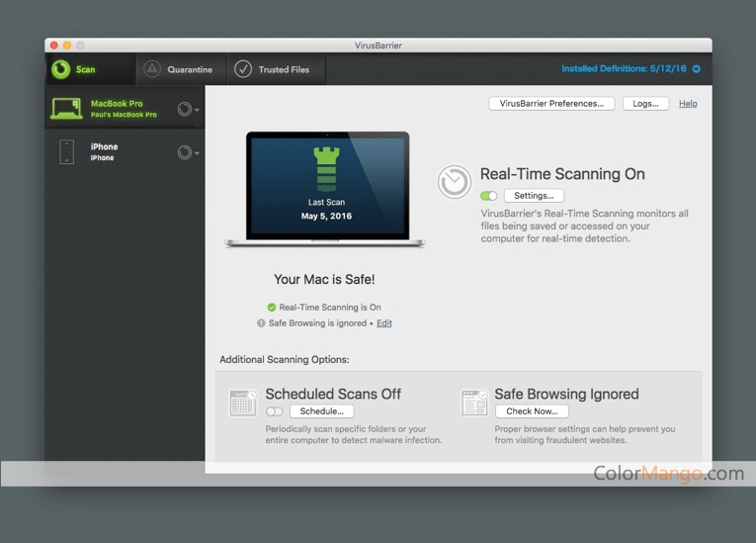Click the Scheduled Scans calendar icon
756x543 pixels.
242,403
